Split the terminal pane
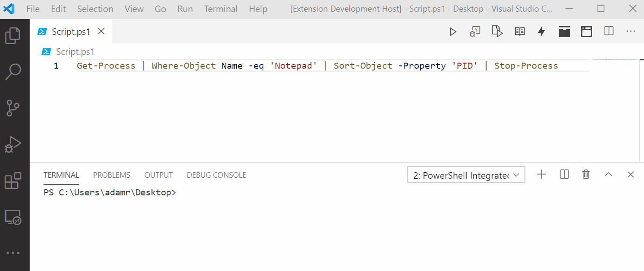 coord(564,174)
